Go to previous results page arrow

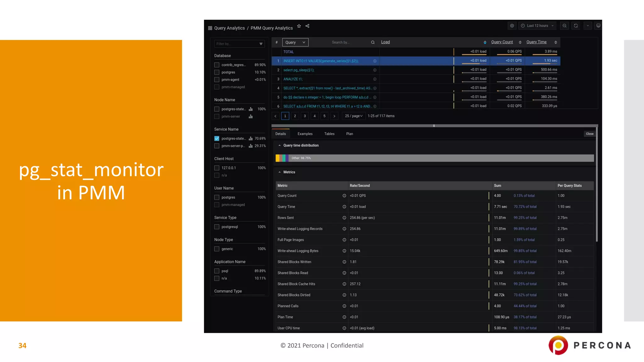(275, 116)
